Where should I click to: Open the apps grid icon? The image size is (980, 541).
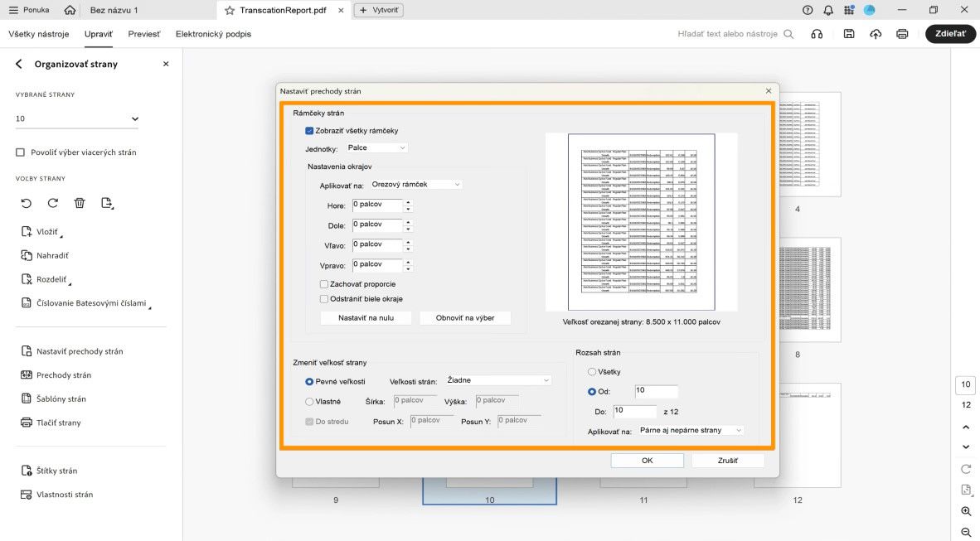pos(849,10)
